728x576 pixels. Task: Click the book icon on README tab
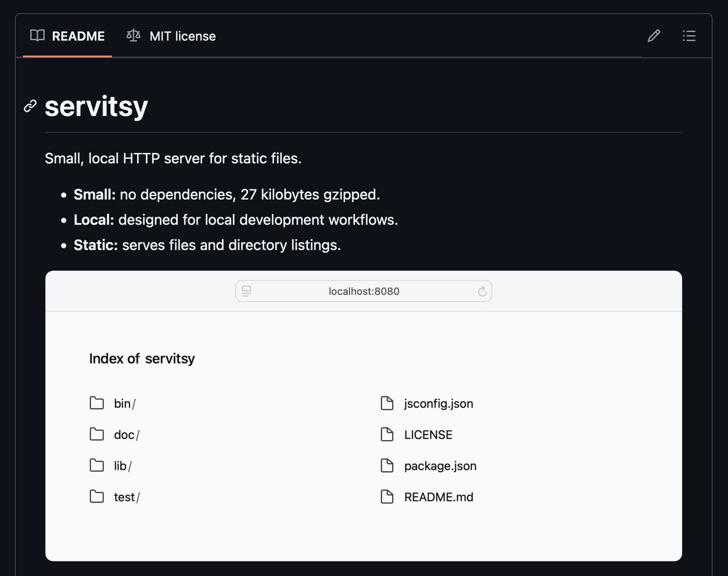pyautogui.click(x=38, y=36)
